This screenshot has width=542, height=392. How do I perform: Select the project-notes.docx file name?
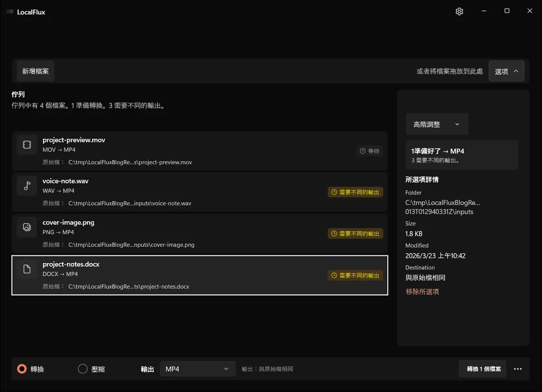[x=71, y=264]
